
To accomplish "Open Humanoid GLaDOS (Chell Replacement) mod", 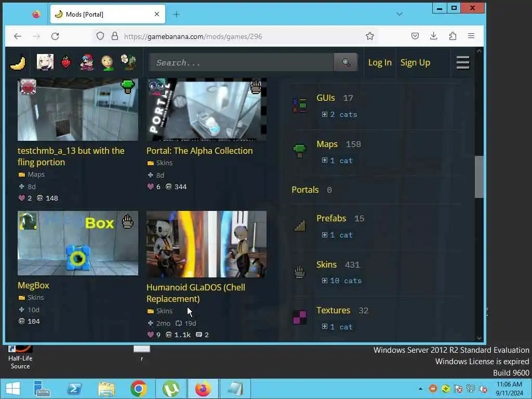I will pos(196,293).
